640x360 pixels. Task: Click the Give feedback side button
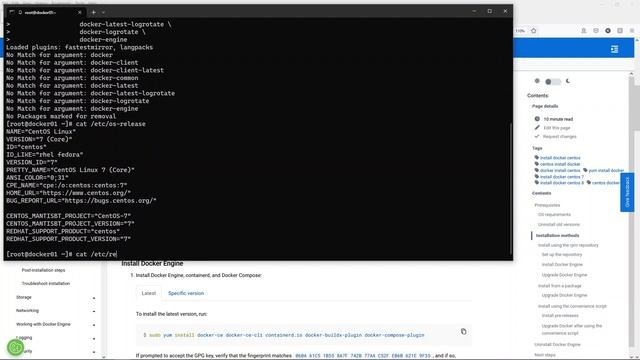(x=627, y=192)
